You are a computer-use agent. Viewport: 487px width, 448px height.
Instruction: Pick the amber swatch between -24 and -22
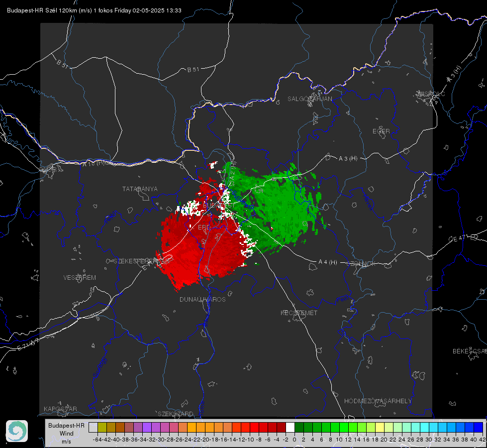[192, 427]
